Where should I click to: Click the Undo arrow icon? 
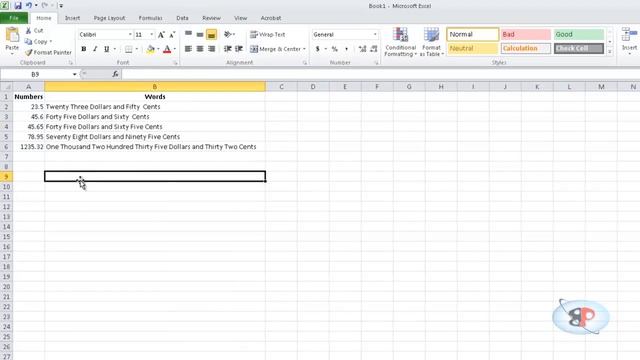click(29, 6)
